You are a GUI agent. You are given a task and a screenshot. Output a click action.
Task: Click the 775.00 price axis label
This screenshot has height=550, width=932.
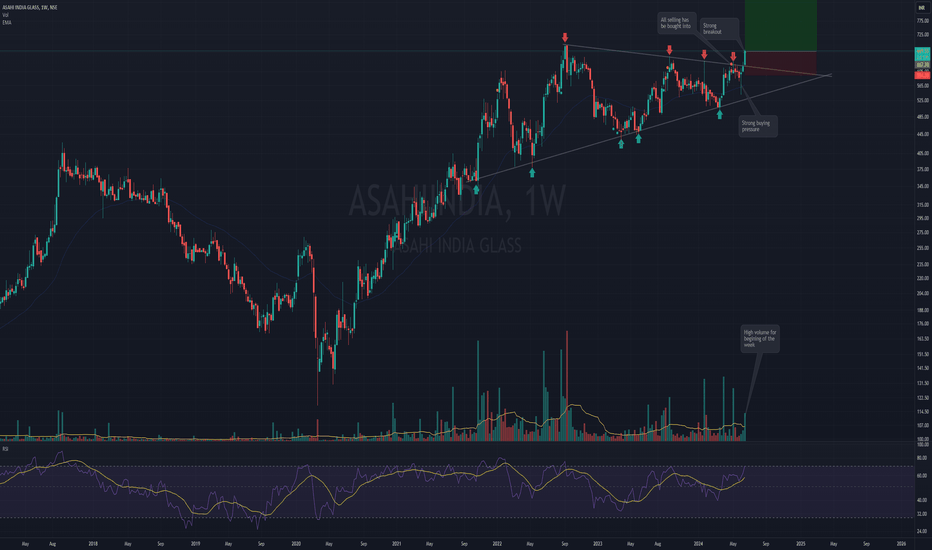pos(922,21)
